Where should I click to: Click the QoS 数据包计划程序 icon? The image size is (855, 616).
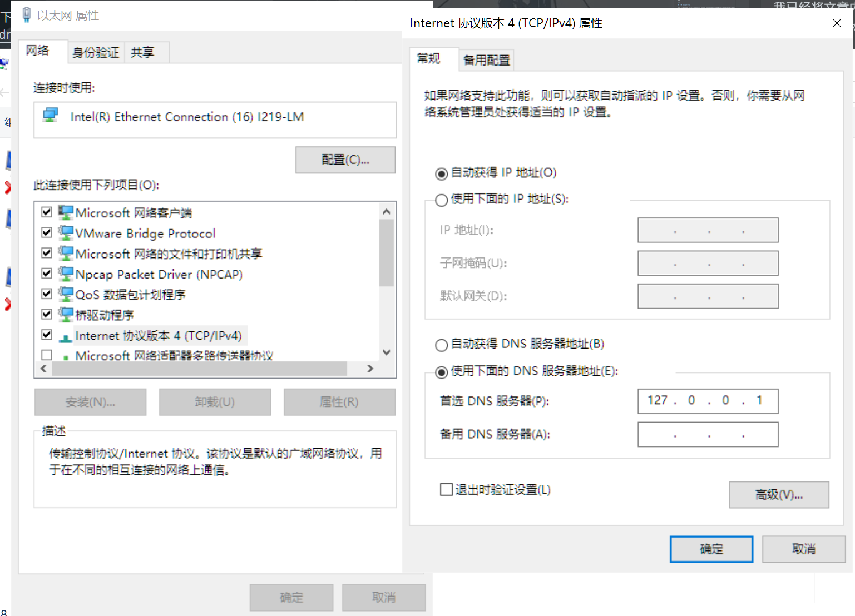65,294
